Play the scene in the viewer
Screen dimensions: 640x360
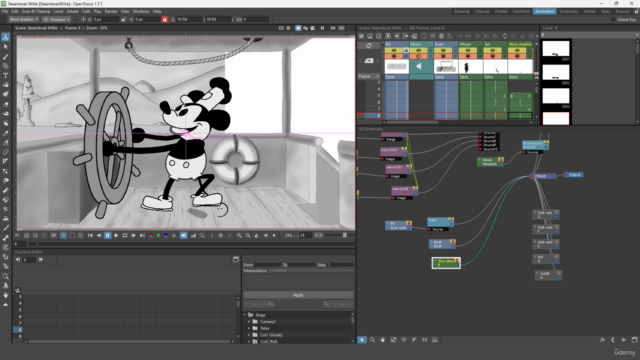tap(116, 235)
